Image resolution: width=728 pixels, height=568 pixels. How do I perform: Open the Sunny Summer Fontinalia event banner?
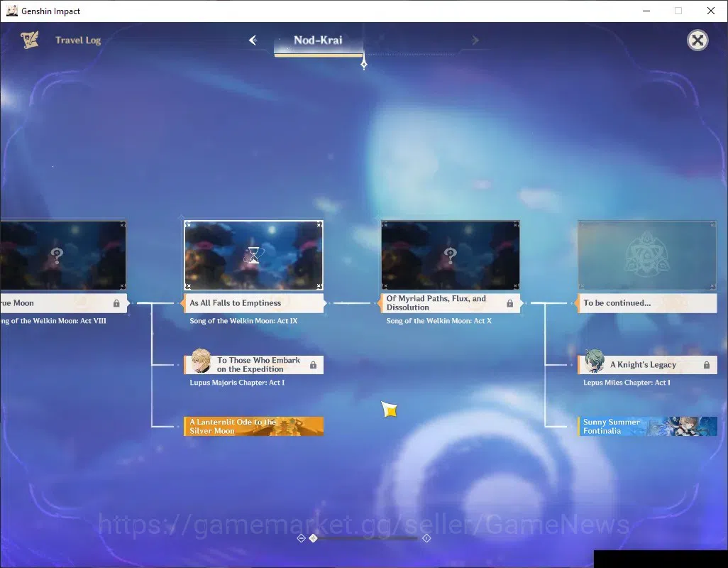pyautogui.click(x=647, y=426)
